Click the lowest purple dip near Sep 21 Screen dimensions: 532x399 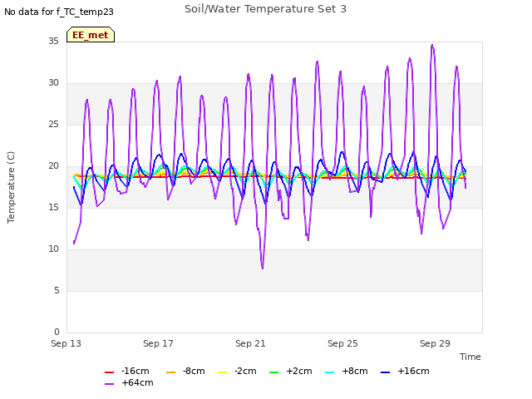click(263, 268)
